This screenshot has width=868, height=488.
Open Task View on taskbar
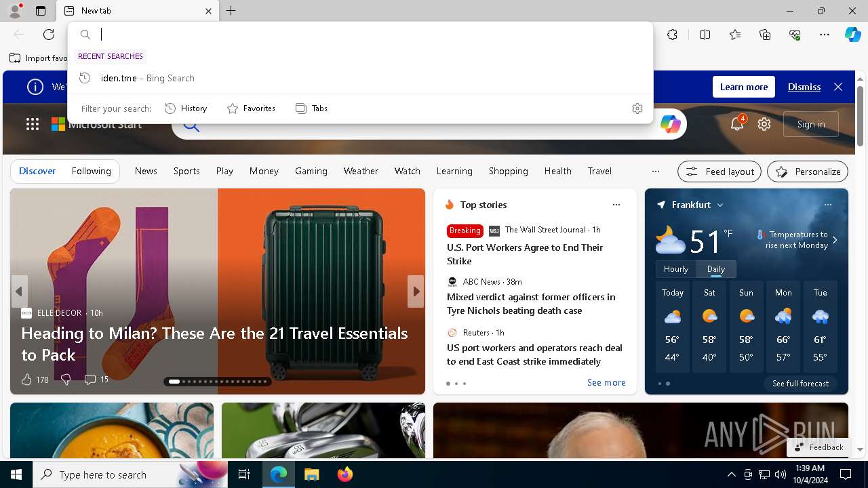point(244,474)
